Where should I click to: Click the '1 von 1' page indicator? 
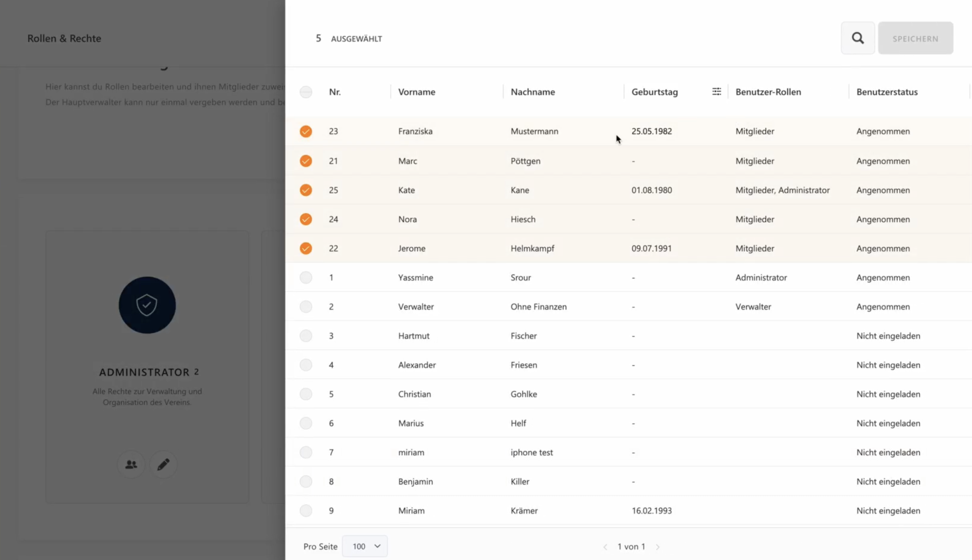[x=631, y=547]
